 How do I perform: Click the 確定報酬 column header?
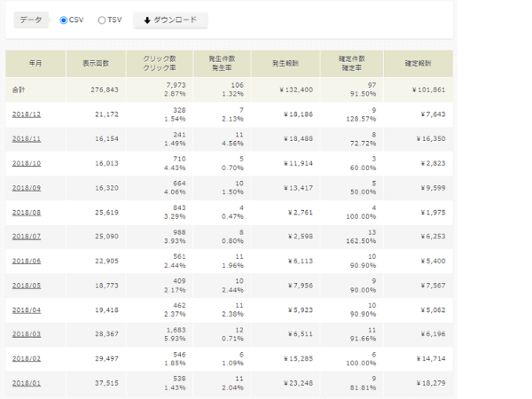pos(418,64)
